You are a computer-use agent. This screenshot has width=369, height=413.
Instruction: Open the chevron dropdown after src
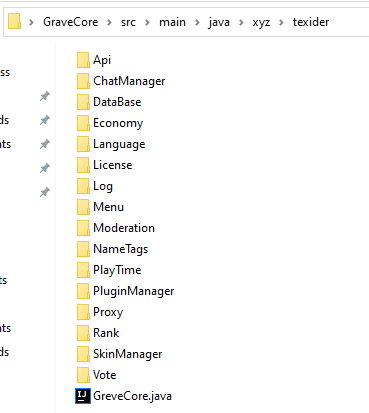[147, 23]
